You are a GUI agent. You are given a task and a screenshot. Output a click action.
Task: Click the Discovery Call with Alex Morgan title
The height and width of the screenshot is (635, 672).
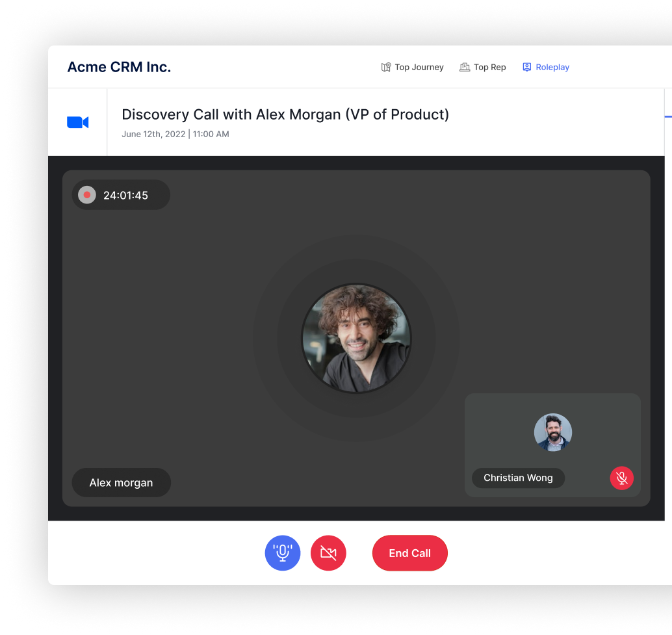point(285,114)
